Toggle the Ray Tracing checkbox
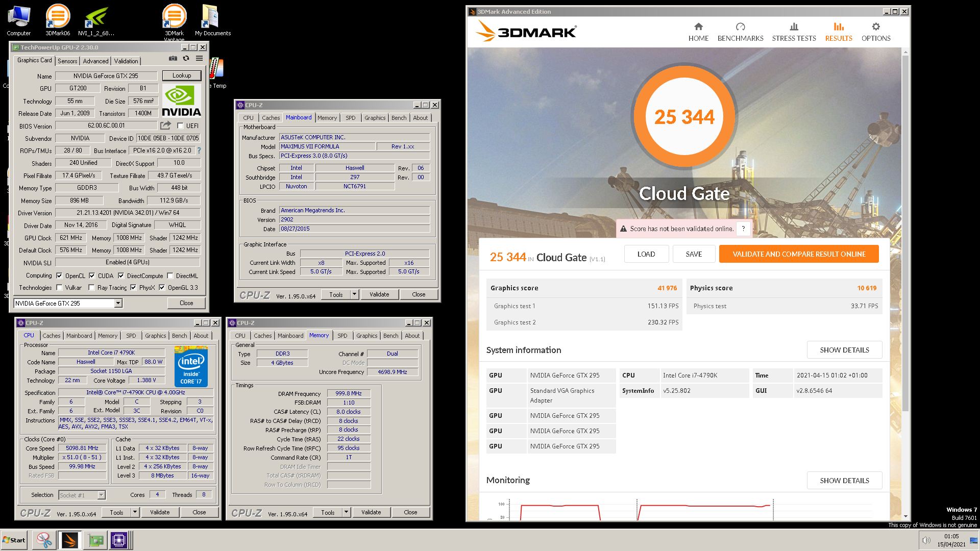This screenshot has height=551, width=980. (91, 287)
